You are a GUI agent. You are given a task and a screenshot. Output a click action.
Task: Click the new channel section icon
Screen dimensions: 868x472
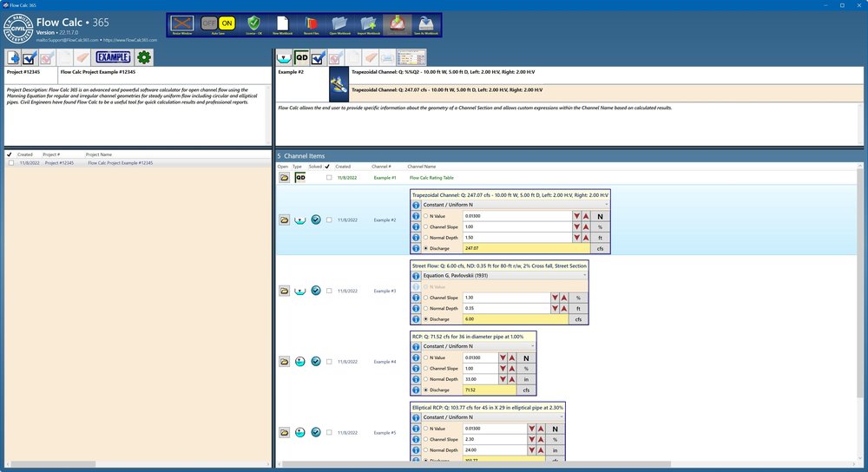tap(284, 57)
